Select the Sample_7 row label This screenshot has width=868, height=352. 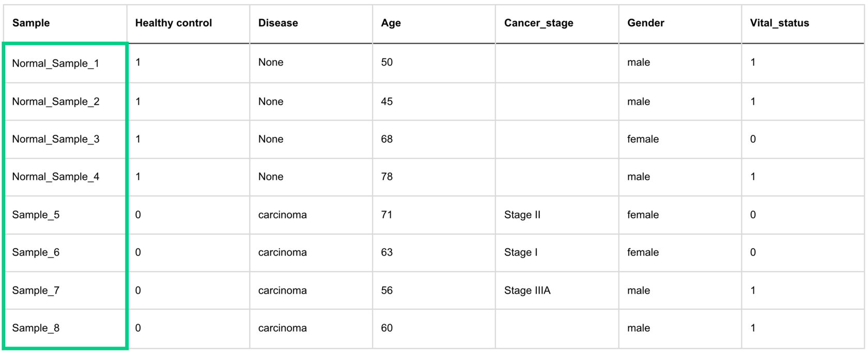click(x=36, y=291)
